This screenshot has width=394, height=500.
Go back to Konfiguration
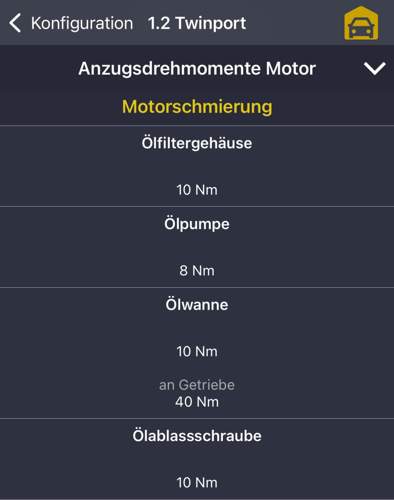[x=82, y=23]
